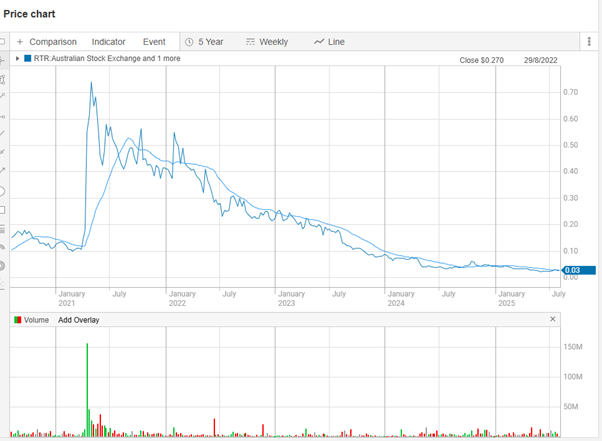Click the clock icon for time range
The image size is (602, 441).
(x=189, y=42)
